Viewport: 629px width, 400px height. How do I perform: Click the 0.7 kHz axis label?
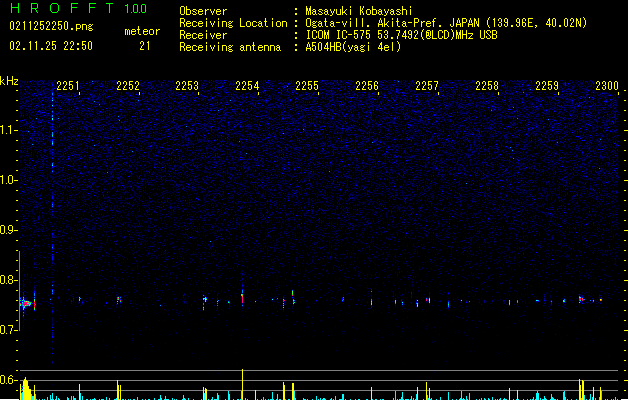pos(8,330)
